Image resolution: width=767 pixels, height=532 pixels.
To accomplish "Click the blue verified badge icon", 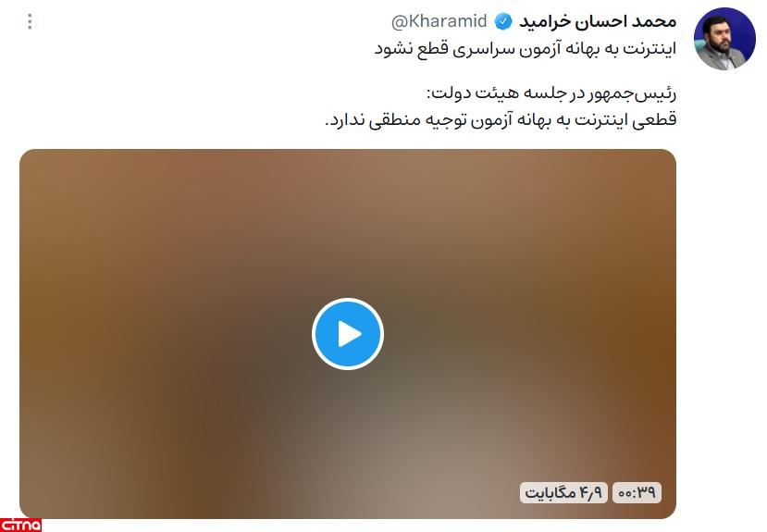I will click(503, 21).
